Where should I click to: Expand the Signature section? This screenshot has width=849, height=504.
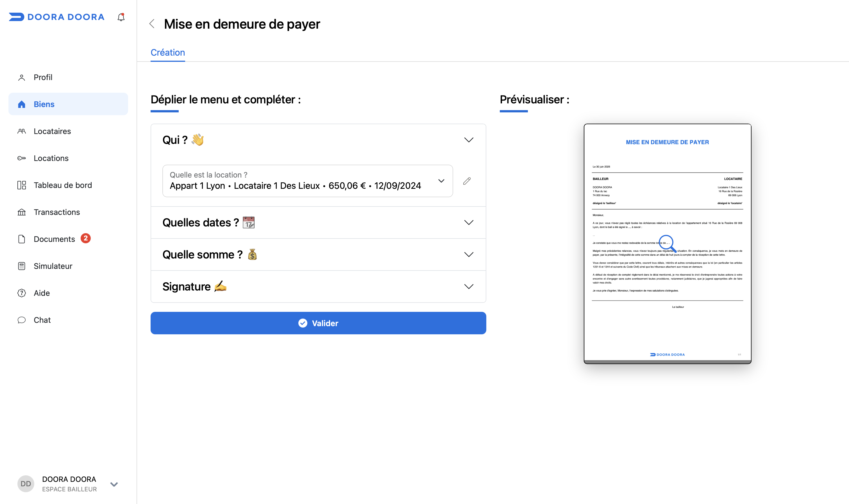click(x=318, y=287)
